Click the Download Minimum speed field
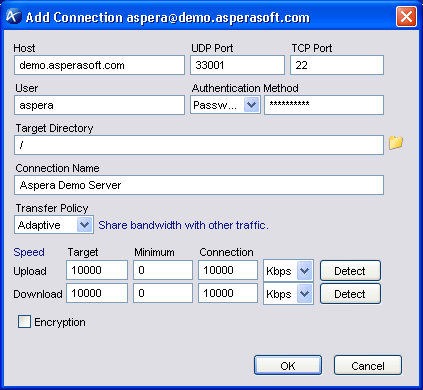Viewport: 423px width, 390px height. [163, 293]
